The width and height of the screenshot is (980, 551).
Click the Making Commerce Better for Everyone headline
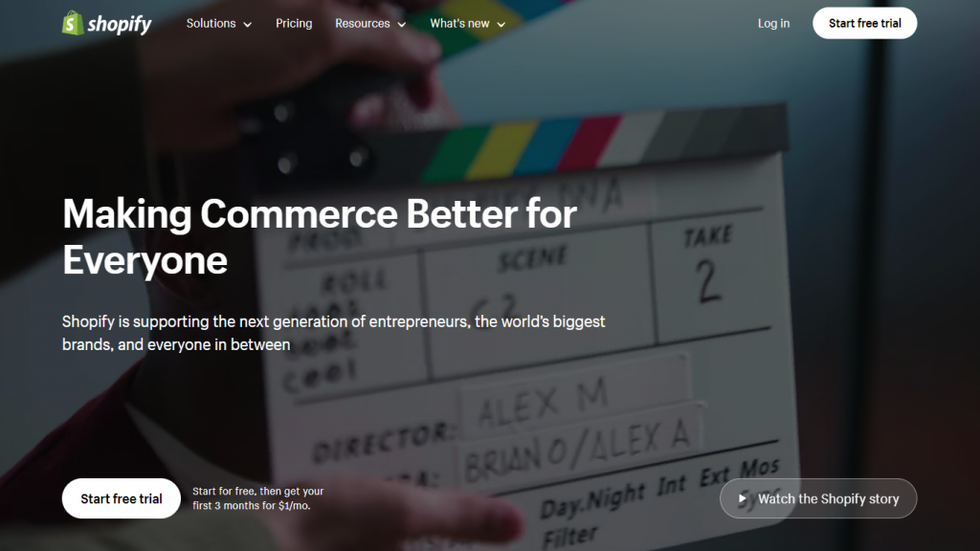(x=320, y=237)
